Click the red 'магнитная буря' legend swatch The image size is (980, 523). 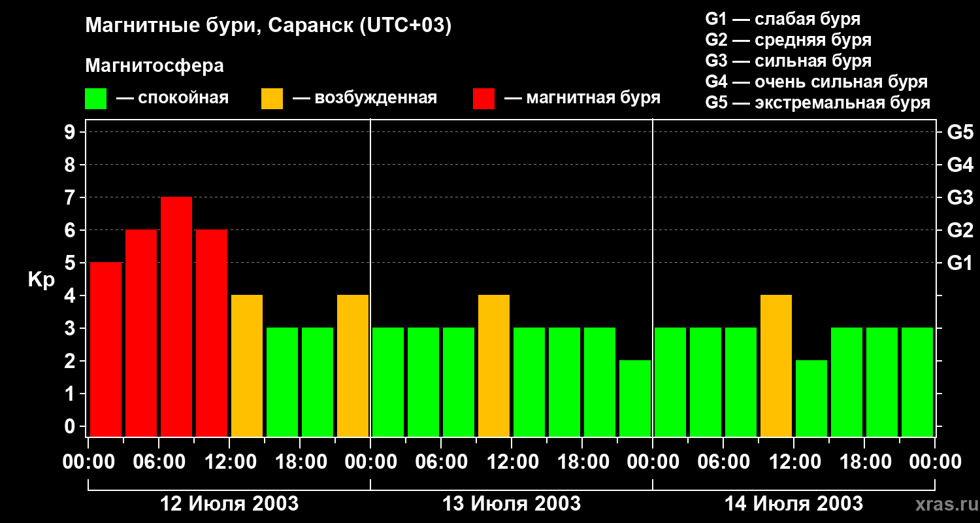click(x=484, y=99)
